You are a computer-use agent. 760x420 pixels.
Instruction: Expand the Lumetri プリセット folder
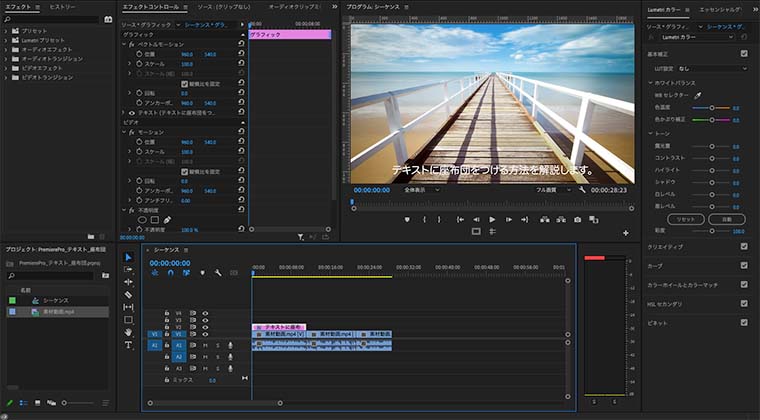6,40
